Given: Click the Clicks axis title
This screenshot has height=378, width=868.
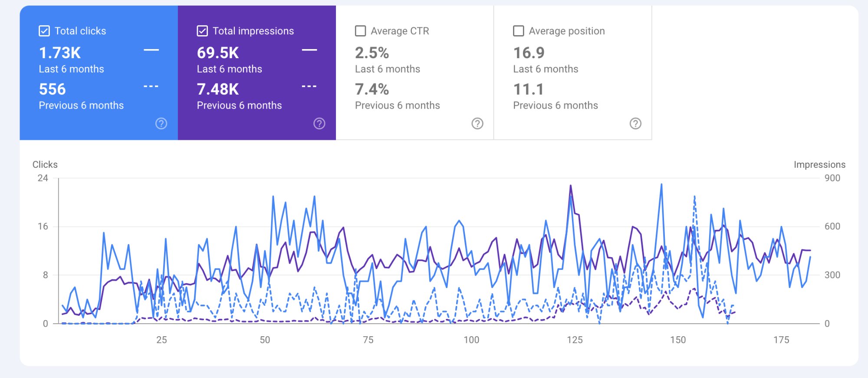Looking at the screenshot, I should pyautogui.click(x=45, y=165).
